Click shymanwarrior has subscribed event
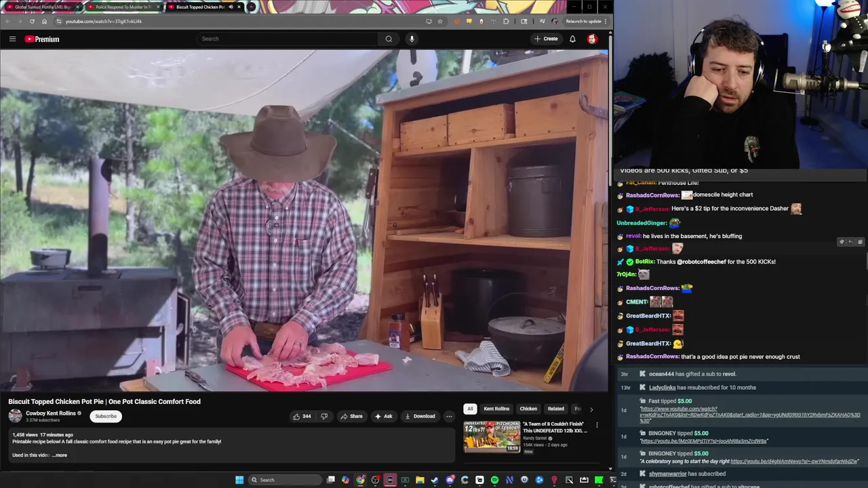The image size is (868, 488). pos(687,474)
